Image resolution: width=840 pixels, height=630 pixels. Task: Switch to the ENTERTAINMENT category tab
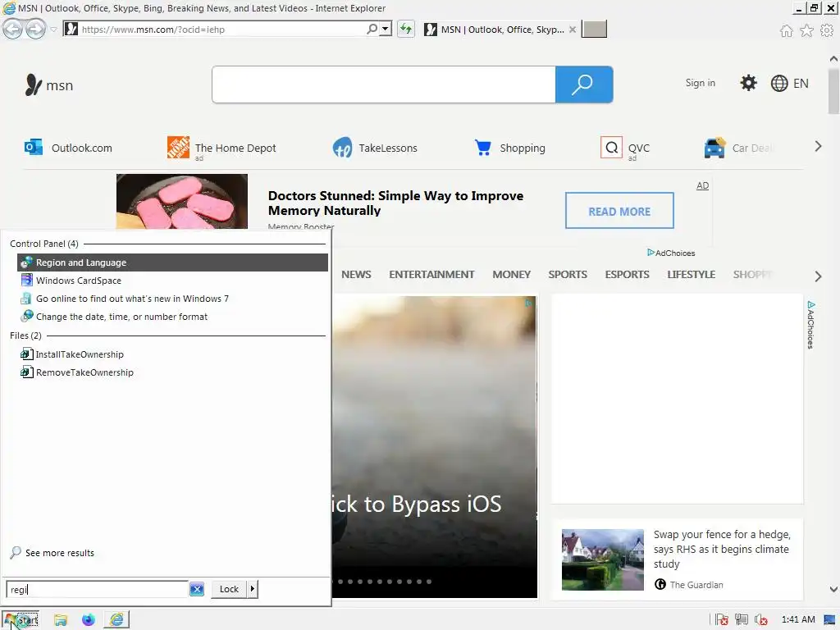[431, 274]
